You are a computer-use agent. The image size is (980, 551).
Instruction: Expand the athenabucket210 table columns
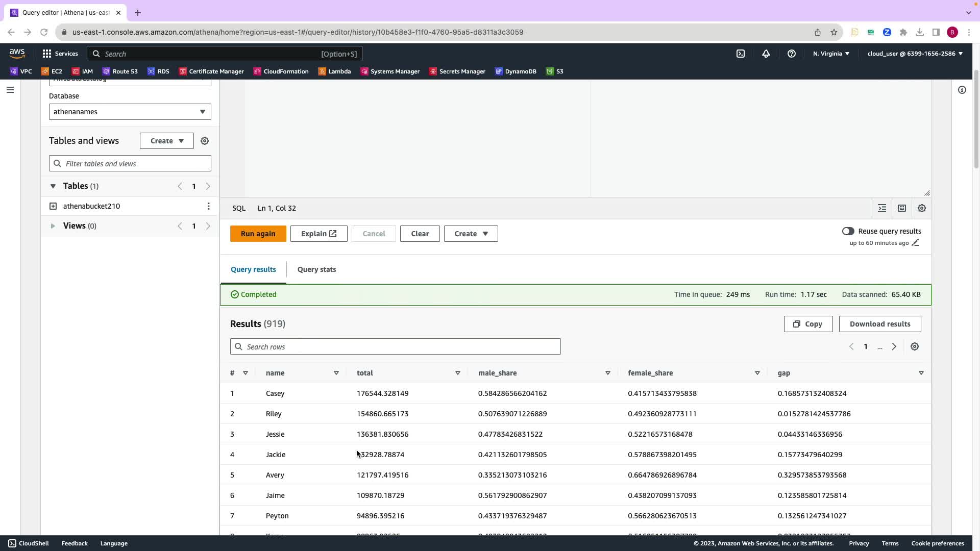click(53, 206)
